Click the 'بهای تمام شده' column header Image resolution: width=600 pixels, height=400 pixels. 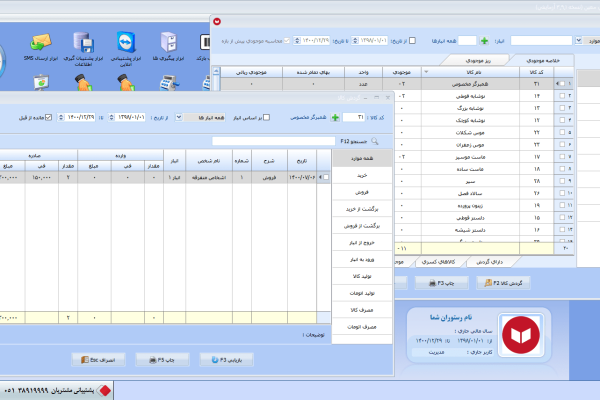click(313, 72)
